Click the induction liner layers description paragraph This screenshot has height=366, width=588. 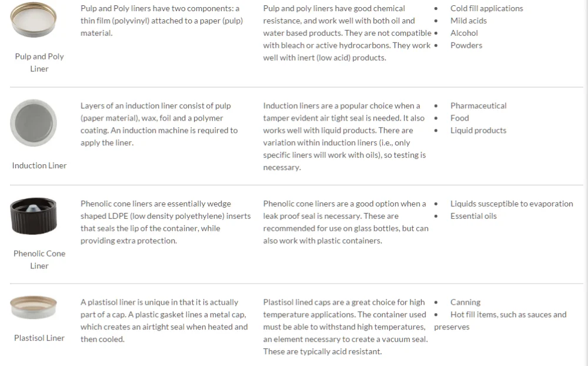click(x=159, y=124)
